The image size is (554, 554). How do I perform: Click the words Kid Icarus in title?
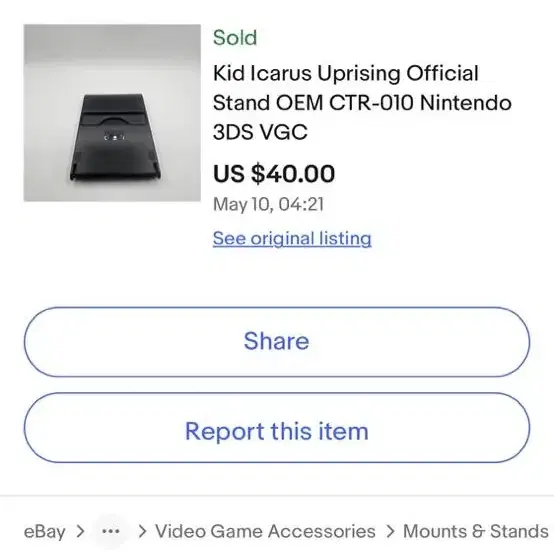262,73
